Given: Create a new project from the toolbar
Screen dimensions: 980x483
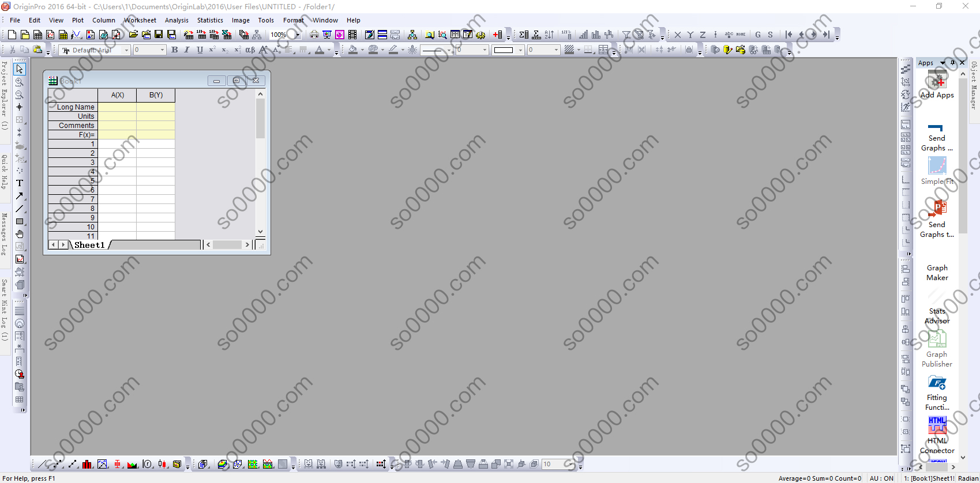Looking at the screenshot, I should click(x=12, y=35).
